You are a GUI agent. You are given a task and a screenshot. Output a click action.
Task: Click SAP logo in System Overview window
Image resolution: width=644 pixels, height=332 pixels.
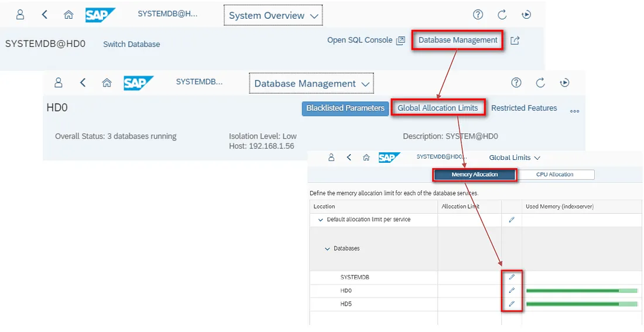pyautogui.click(x=100, y=15)
